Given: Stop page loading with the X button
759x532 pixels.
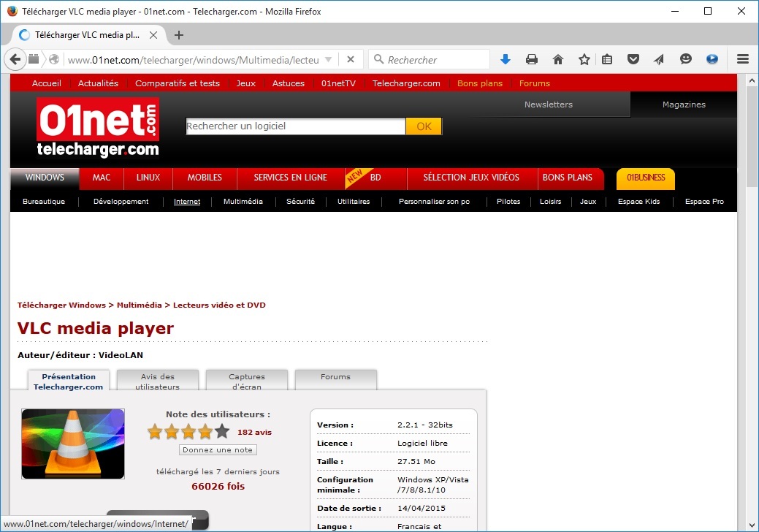Looking at the screenshot, I should [x=351, y=59].
